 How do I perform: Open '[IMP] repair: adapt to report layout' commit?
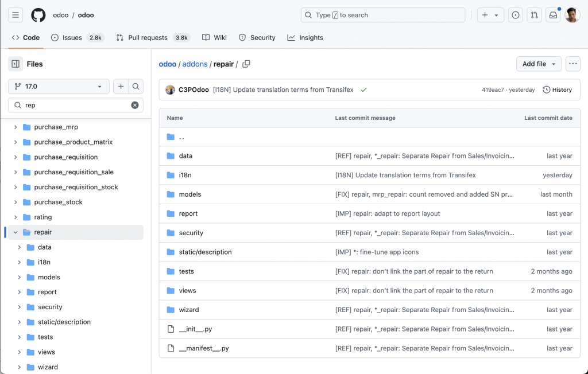pos(388,213)
